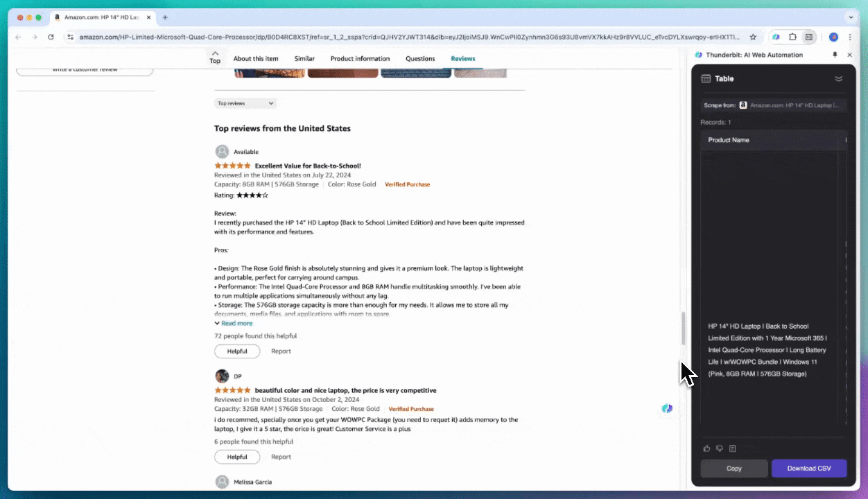Give thumbs up to scrape result

[707, 448]
